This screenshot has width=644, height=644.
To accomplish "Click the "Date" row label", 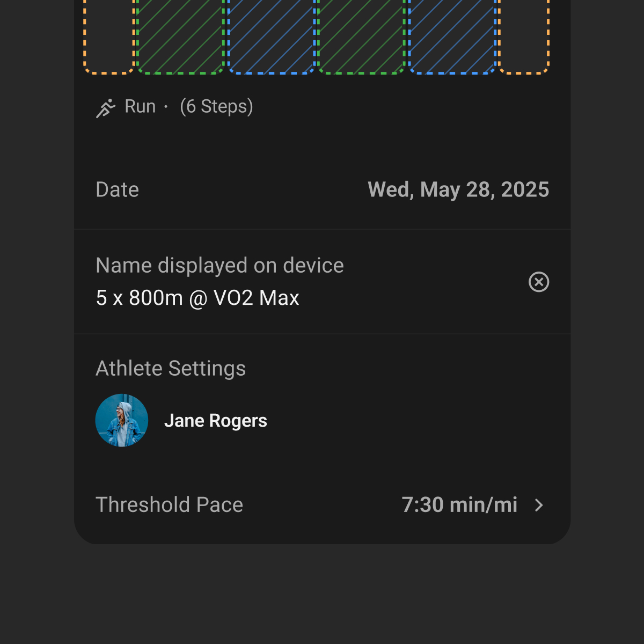I will pos(118,190).
